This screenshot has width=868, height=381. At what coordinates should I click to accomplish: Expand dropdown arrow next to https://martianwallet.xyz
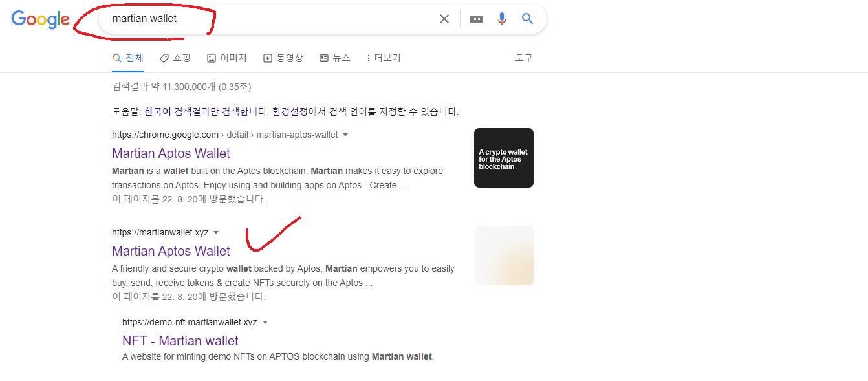216,232
